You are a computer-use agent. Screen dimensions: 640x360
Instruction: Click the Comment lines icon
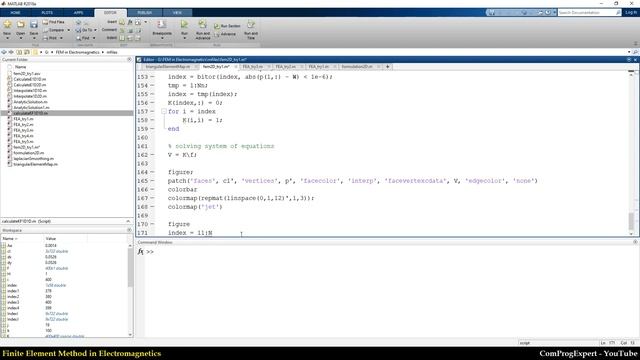tap(122, 30)
